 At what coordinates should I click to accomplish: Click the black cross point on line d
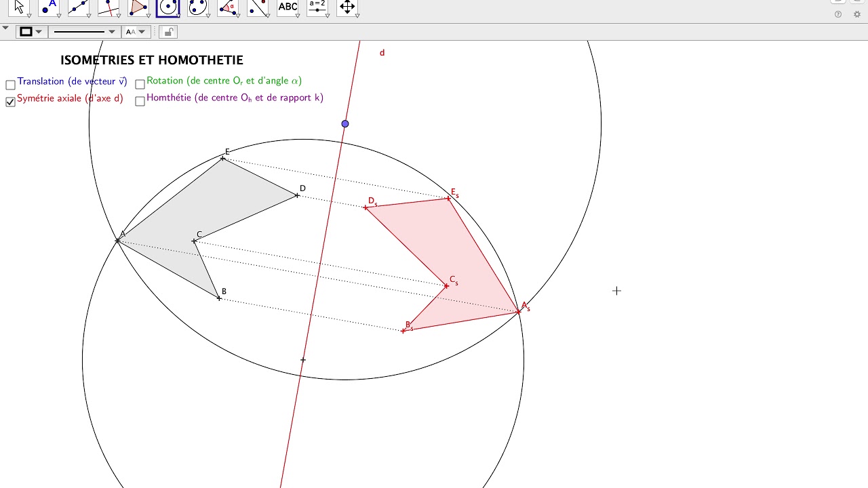coord(302,360)
